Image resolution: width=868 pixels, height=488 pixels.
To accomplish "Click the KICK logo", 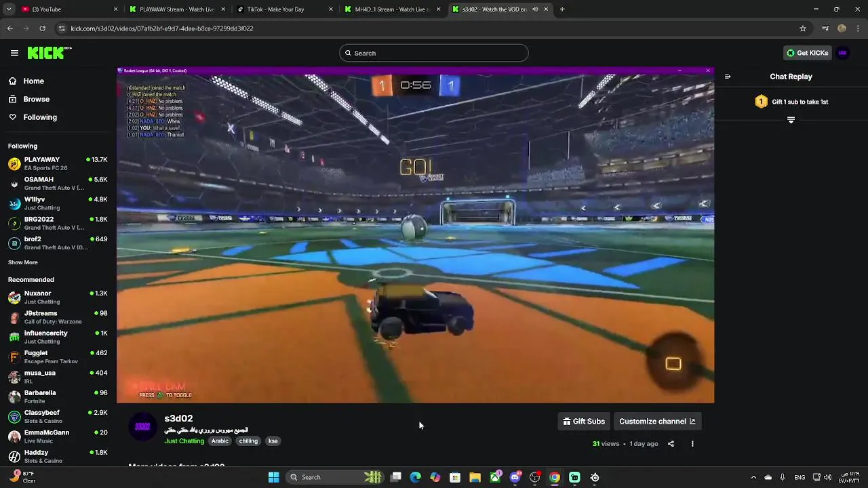I will (49, 53).
